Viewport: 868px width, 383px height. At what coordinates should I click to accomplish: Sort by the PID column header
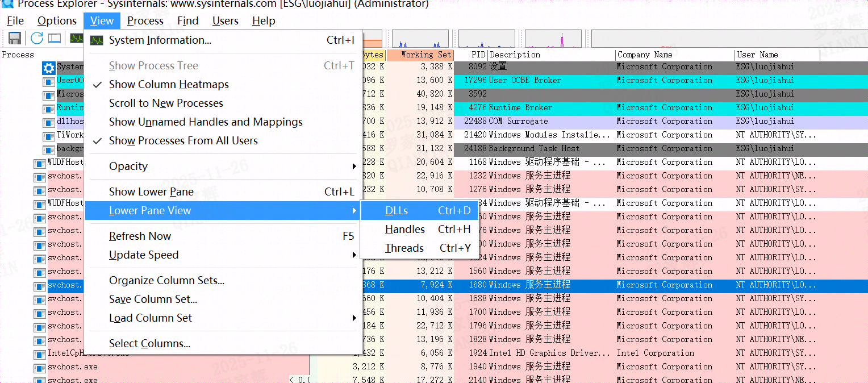coord(471,55)
